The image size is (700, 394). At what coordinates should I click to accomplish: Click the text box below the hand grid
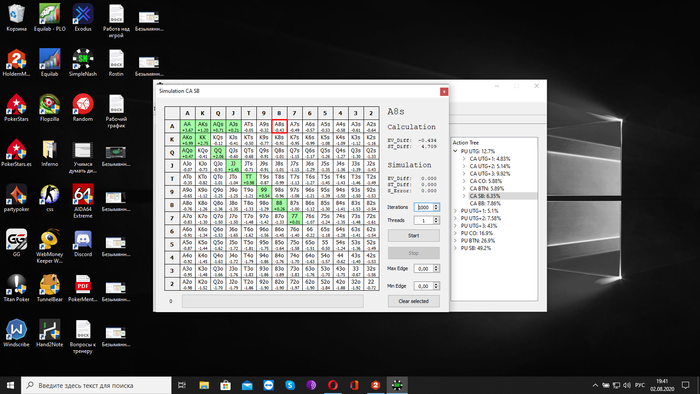coord(272,301)
